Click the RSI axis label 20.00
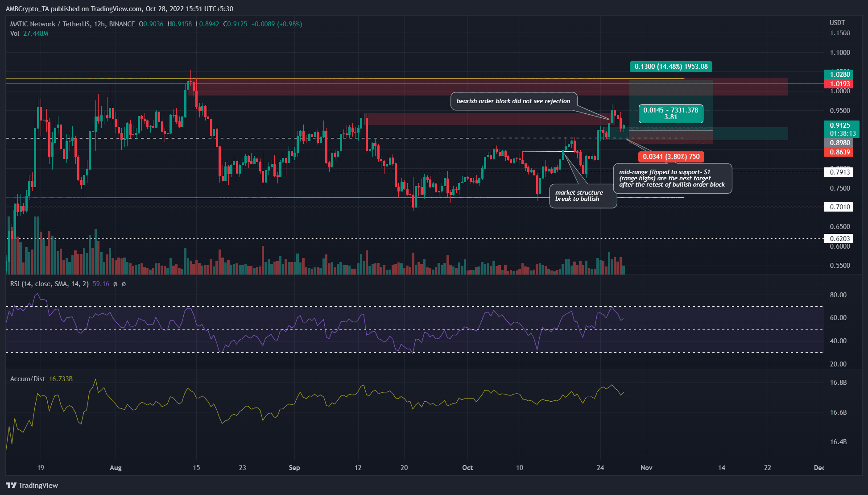Image resolution: width=868 pixels, height=495 pixels. (x=838, y=364)
